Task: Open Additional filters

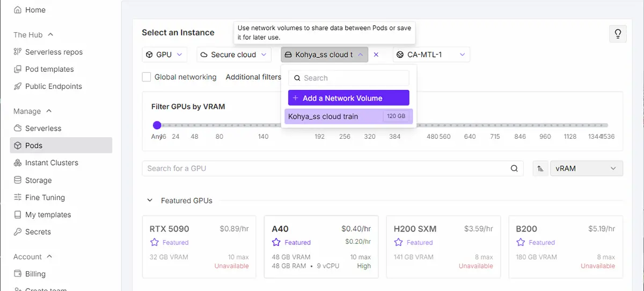Action: pos(253,77)
